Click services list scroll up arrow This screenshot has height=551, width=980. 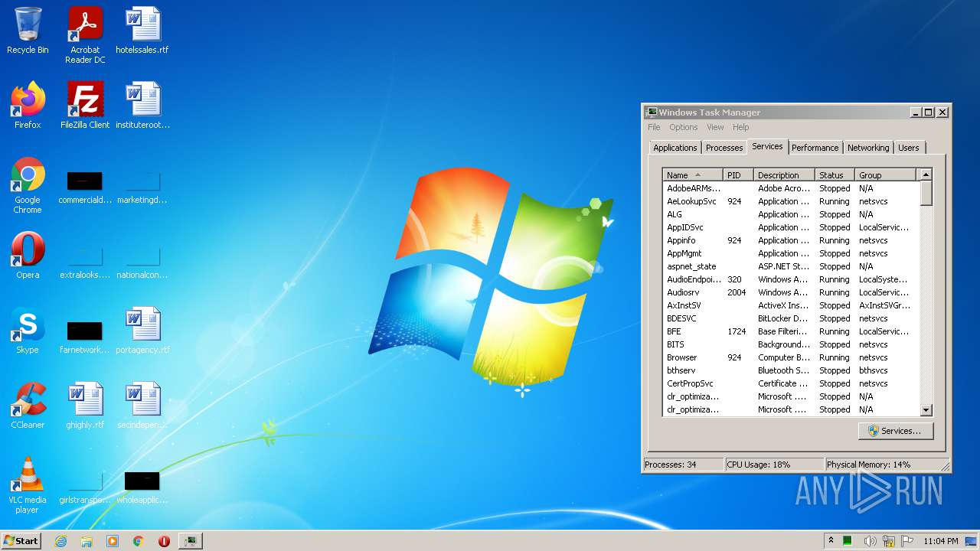926,175
